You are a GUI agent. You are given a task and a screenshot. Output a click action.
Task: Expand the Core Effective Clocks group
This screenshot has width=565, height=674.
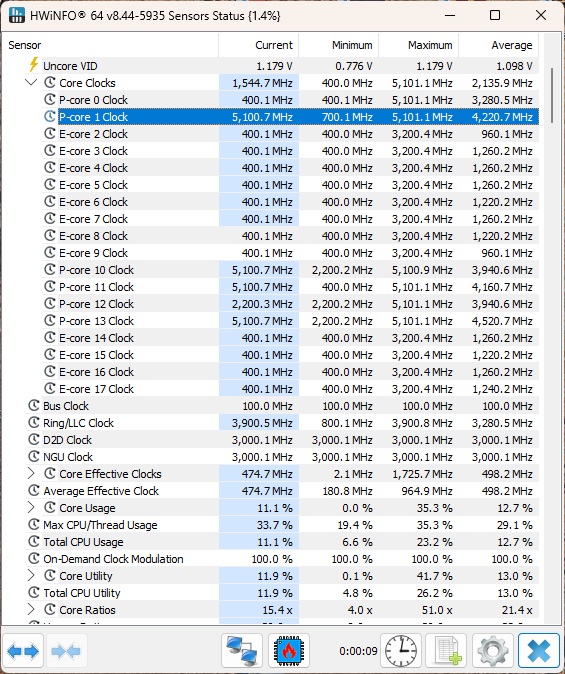click(x=31, y=473)
